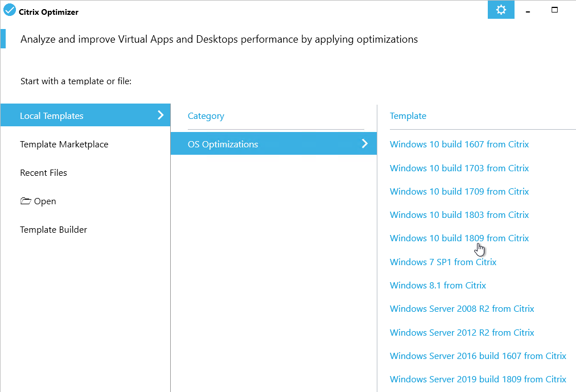Open Windows 10 build 1803 template
This screenshot has width=576, height=392.
pyautogui.click(x=459, y=214)
